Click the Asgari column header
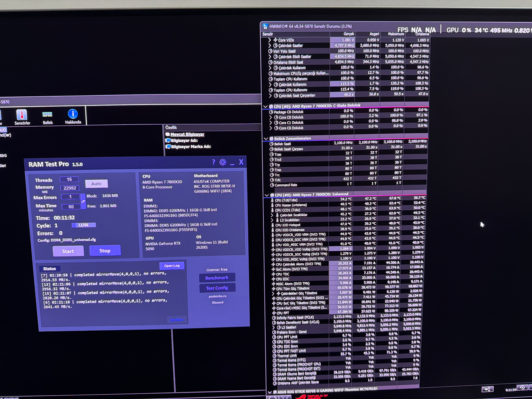This screenshot has height=399, width=532. pyautogui.click(x=368, y=34)
